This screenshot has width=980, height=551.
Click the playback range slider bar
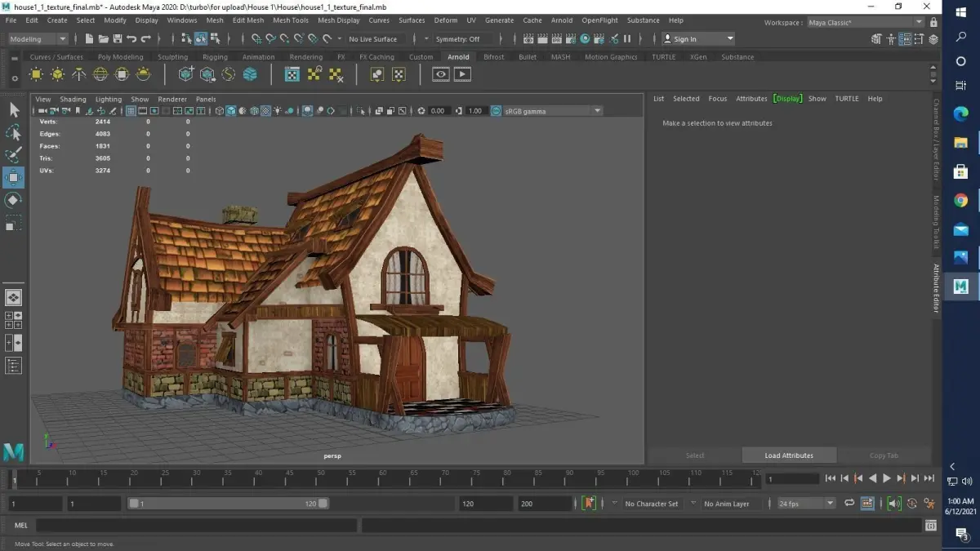coord(228,504)
